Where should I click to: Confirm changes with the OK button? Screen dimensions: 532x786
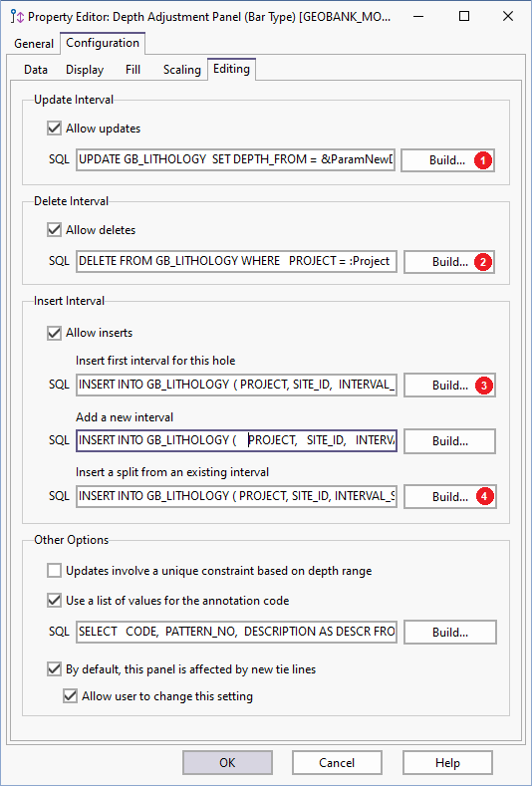pos(227,762)
